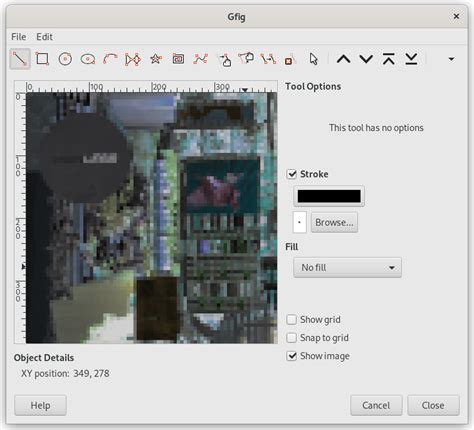The height and width of the screenshot is (430, 474).
Task: Click 'This tool has no options' text
Action: [x=376, y=128]
